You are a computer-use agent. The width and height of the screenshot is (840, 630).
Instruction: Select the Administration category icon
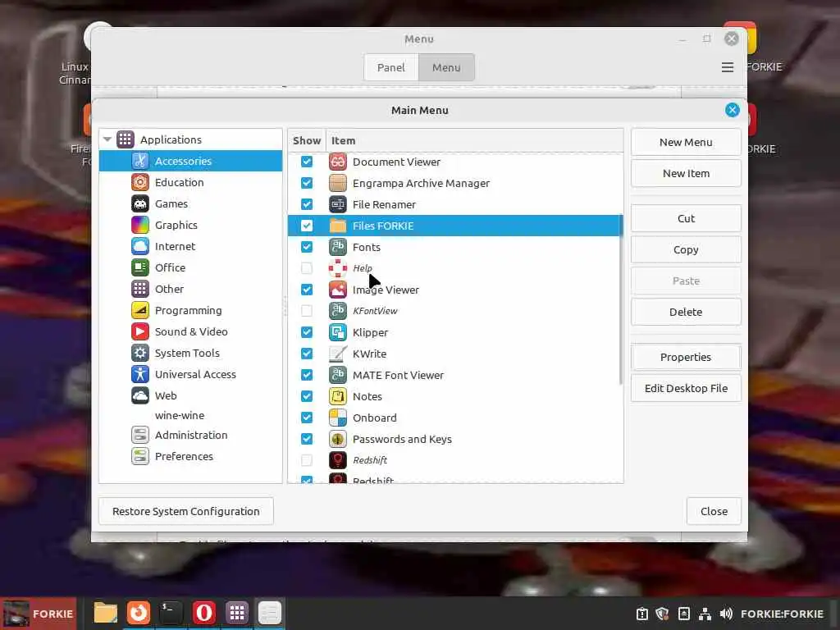139,435
